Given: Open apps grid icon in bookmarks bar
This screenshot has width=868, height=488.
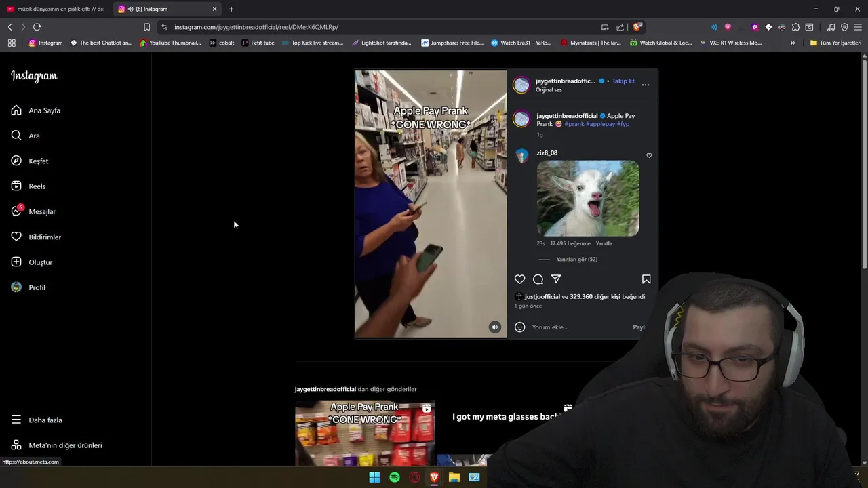Looking at the screenshot, I should coord(12,43).
